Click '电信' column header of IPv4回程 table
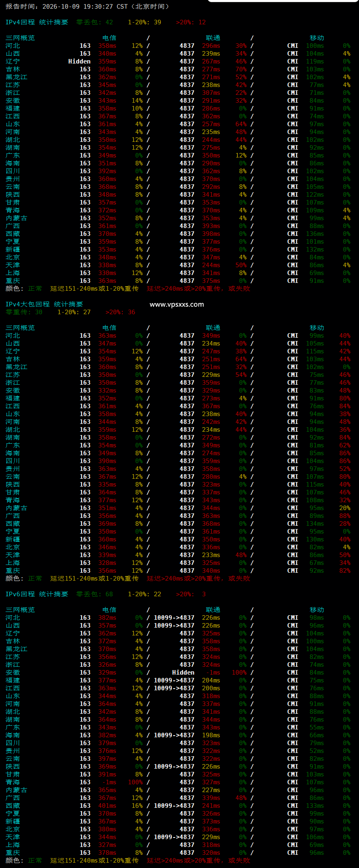 tap(109, 38)
